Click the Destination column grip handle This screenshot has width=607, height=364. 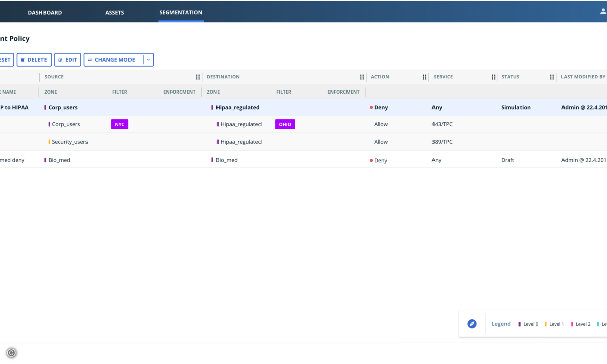[x=362, y=77]
